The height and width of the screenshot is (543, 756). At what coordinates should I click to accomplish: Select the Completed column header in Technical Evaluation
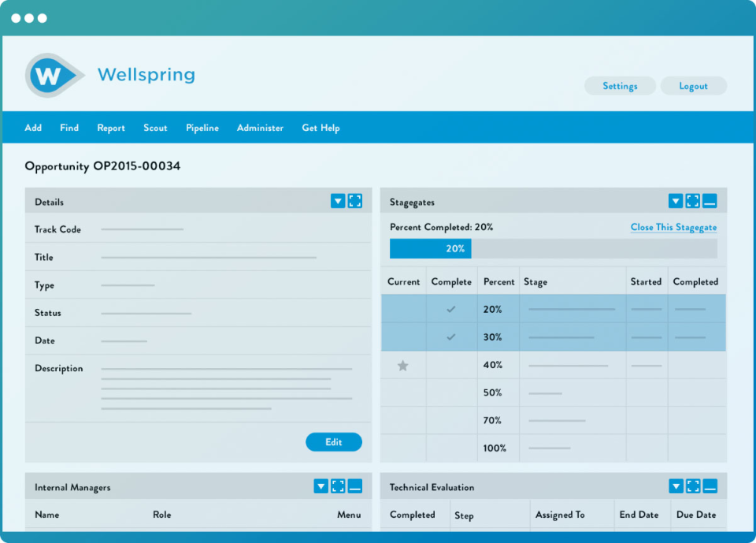[414, 514]
